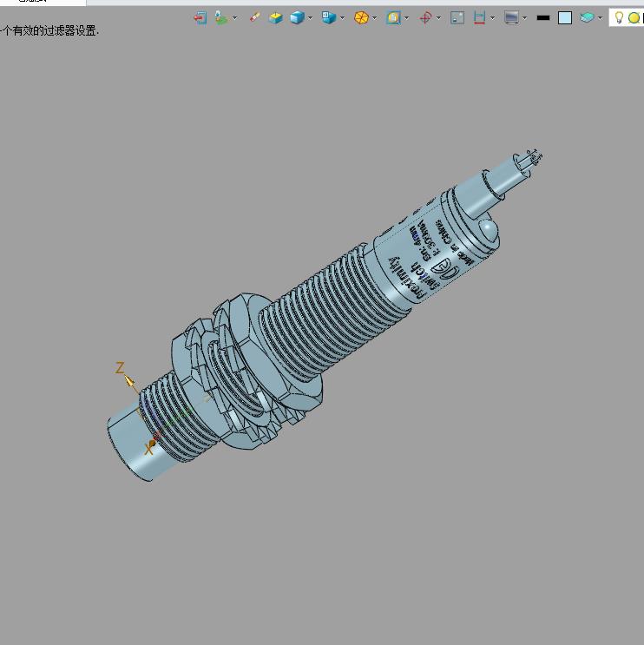Open dropdown next to move object icon
The image size is (644, 645).
point(235,18)
